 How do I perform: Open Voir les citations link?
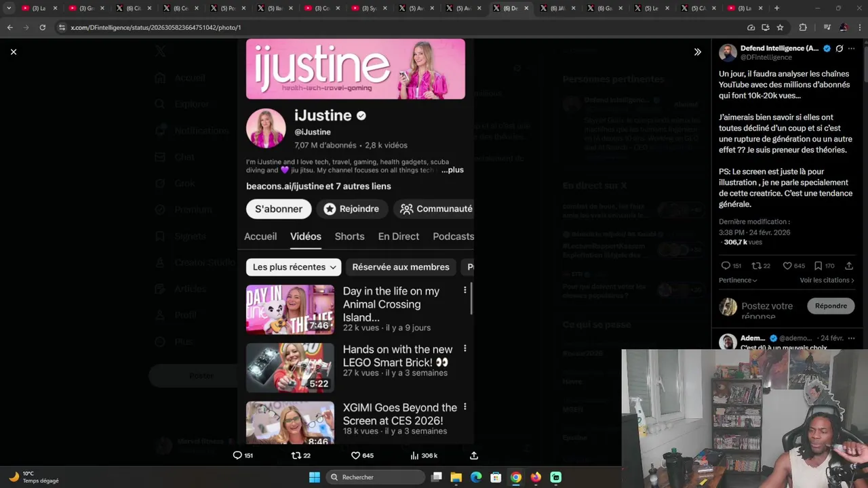point(827,280)
